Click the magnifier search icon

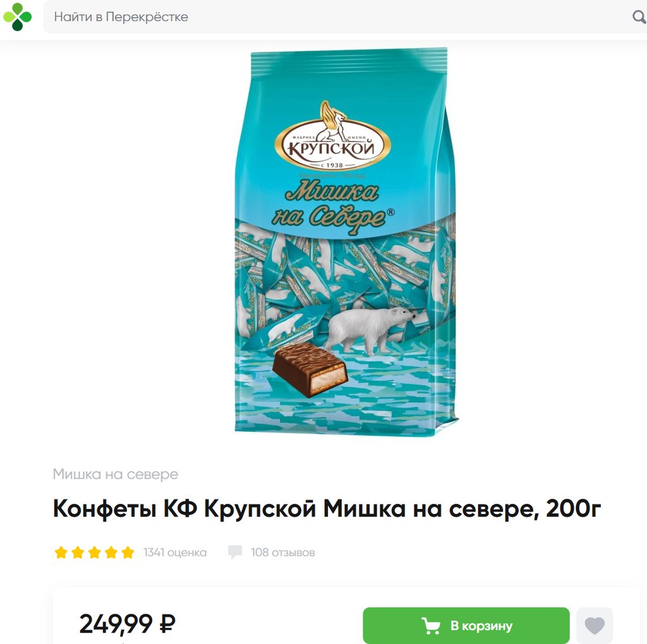click(639, 17)
